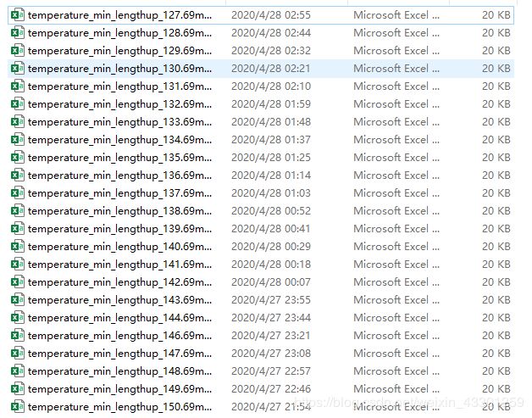Select file name temperature_min_lengthup_142.69m...
The width and height of the screenshot is (532, 418).
pyautogui.click(x=119, y=282)
